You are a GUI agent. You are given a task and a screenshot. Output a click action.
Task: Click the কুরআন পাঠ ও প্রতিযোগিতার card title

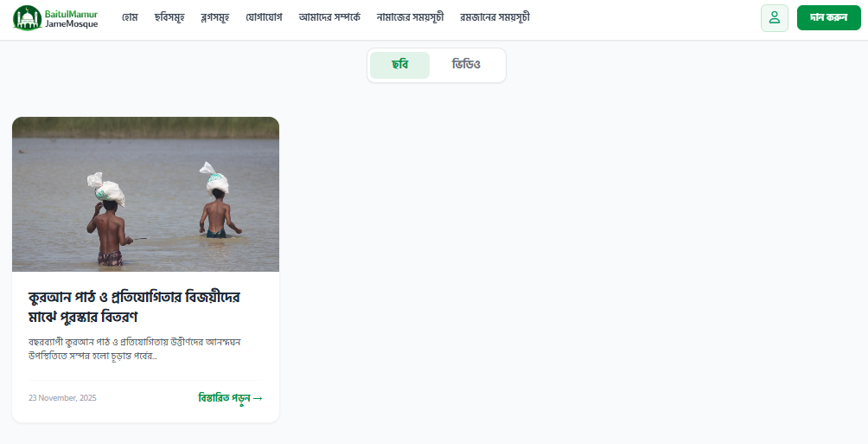134,306
